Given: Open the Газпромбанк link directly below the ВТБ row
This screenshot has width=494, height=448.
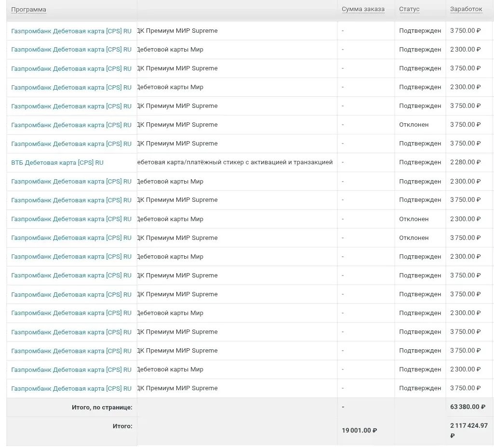Looking at the screenshot, I should [71, 182].
